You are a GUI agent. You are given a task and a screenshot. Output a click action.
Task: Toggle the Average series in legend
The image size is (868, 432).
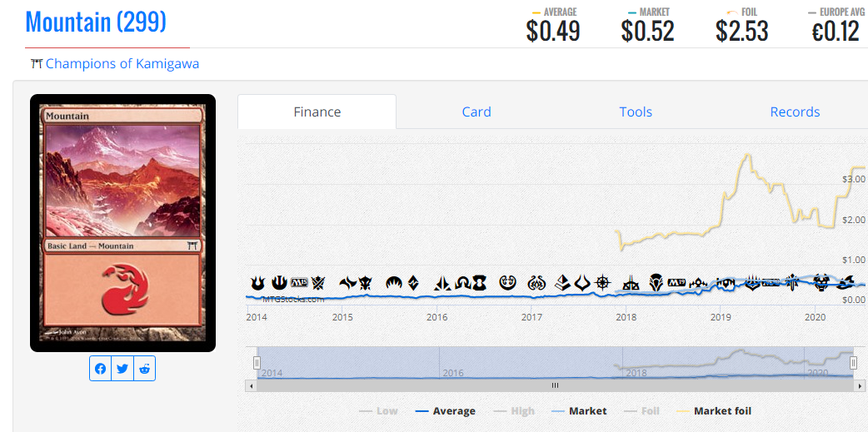tap(445, 411)
